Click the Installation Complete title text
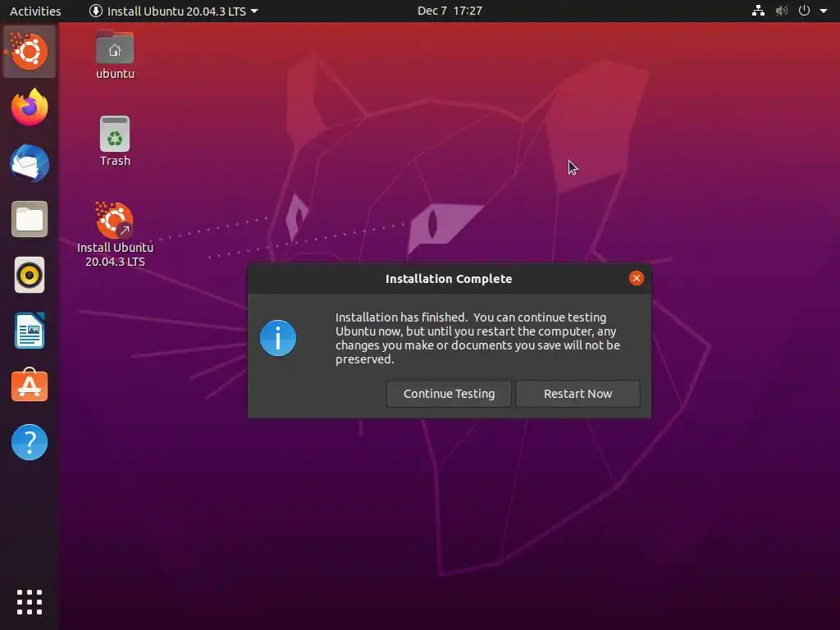This screenshot has width=840, height=630. (449, 279)
